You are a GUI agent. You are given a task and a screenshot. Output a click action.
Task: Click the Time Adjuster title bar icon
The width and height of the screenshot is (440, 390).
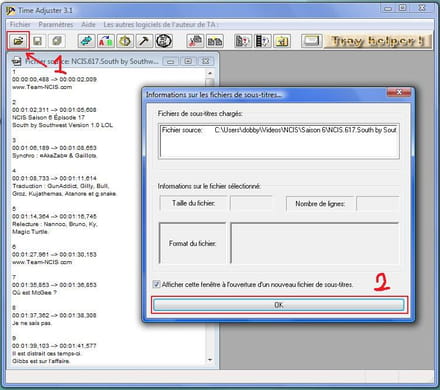coord(11,11)
